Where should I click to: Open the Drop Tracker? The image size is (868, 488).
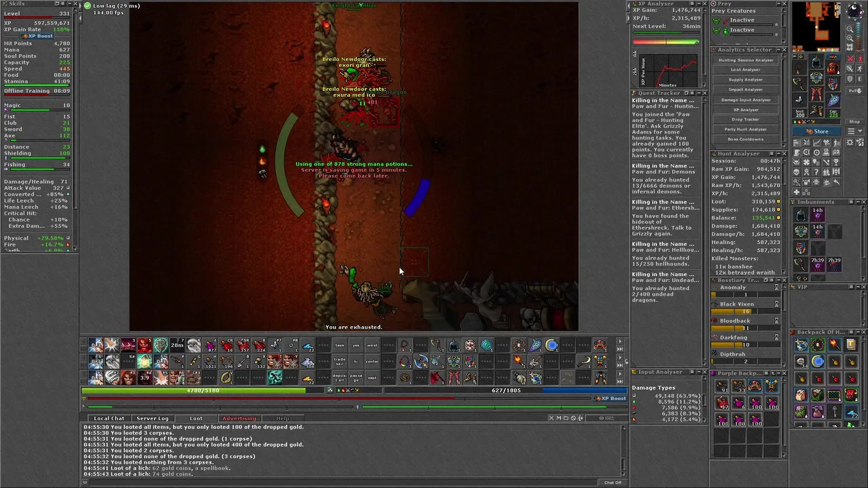click(746, 119)
